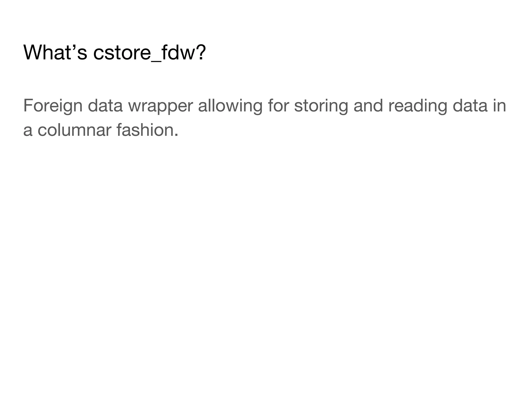Click the period after "fashion"
Screen dimensions: 532x399
coord(176,135)
